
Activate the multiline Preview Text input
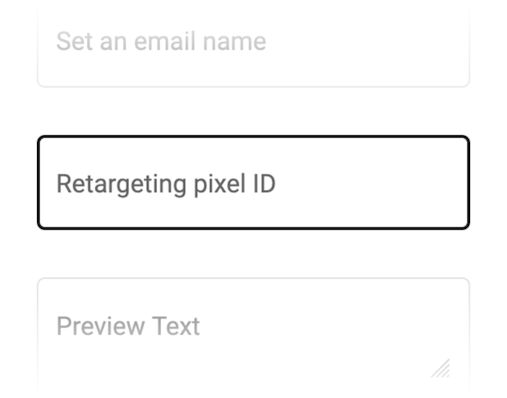point(254,337)
